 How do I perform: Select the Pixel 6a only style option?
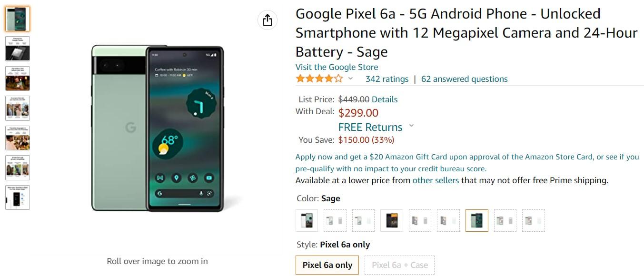coord(327,265)
